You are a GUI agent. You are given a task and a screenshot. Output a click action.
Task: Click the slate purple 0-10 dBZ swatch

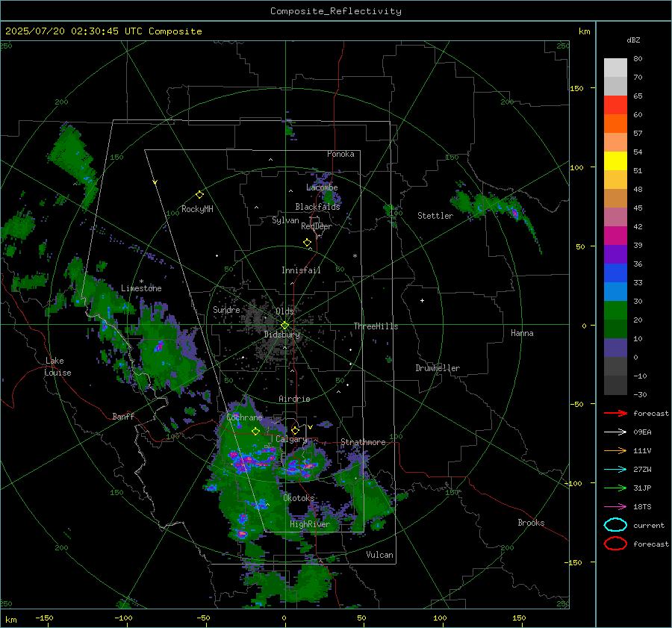click(x=615, y=348)
